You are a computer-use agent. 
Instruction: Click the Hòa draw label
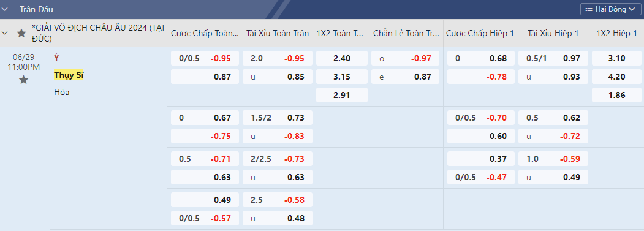point(62,92)
